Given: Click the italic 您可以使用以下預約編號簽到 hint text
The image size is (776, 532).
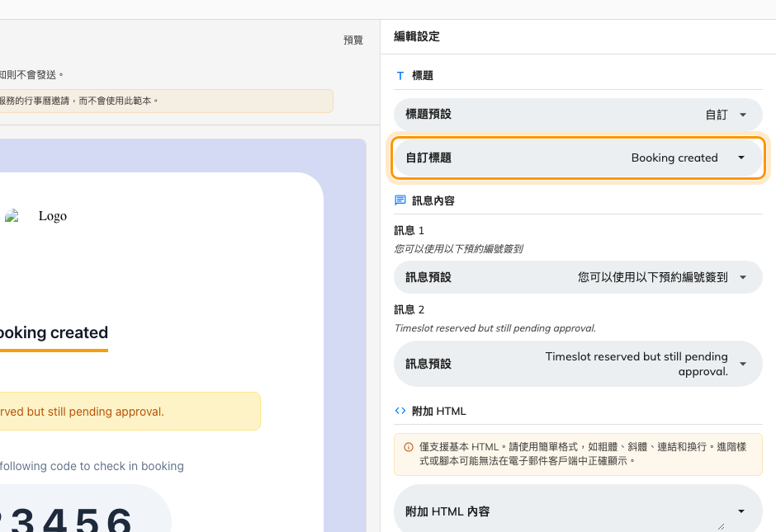Looking at the screenshot, I should pos(458,249).
